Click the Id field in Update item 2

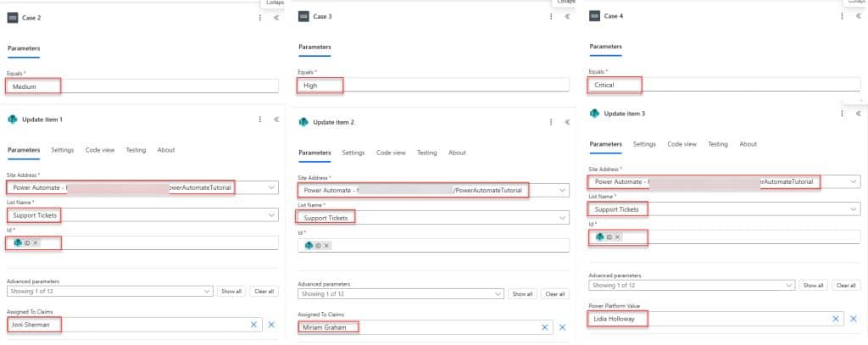(433, 245)
